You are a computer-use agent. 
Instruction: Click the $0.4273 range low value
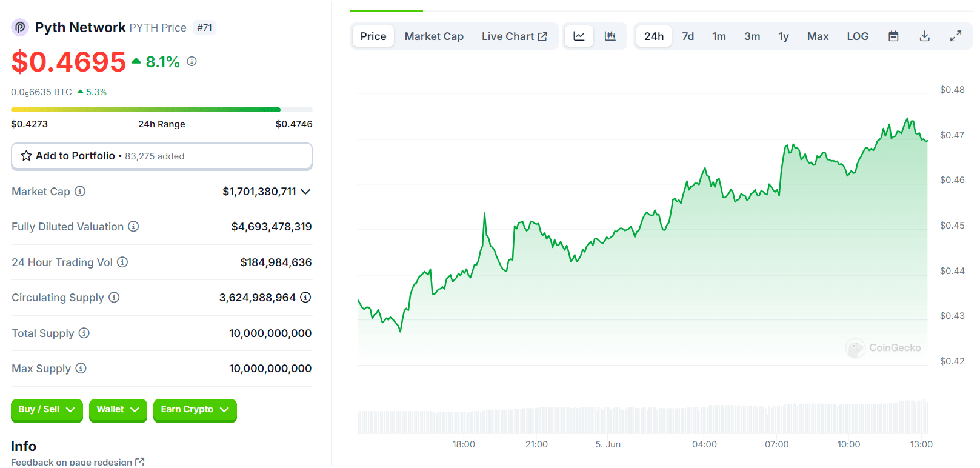29,124
